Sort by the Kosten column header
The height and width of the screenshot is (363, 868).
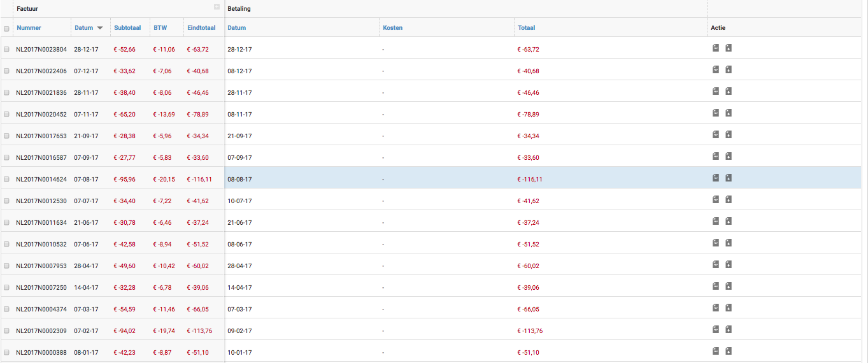pos(392,28)
